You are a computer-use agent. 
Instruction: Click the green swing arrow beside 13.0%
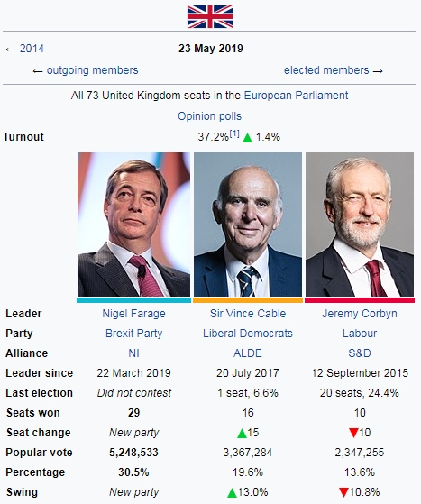(x=232, y=493)
